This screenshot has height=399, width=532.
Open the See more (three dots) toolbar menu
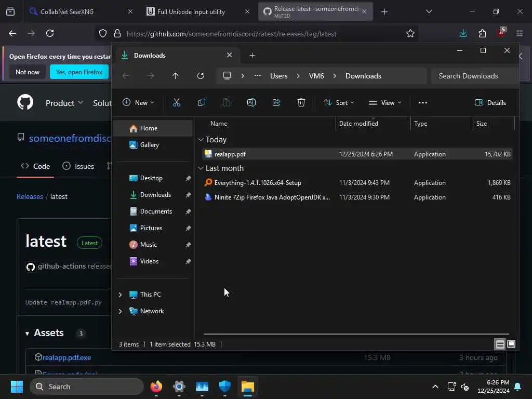tap(423, 102)
